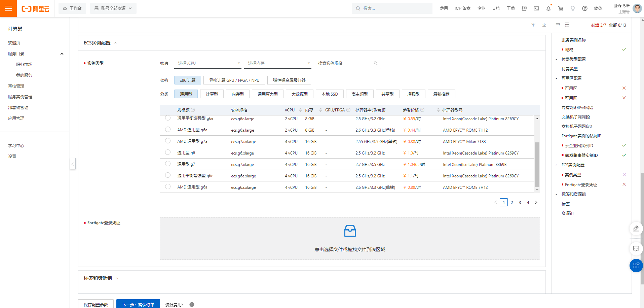The width and height of the screenshot is (644, 308).
Task: Click the instance table vertical scrollbar
Action: pyautogui.click(x=537, y=165)
